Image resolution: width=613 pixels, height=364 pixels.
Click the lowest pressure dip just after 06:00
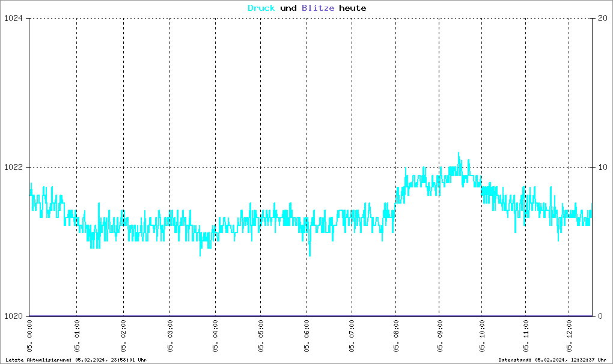[310, 255]
